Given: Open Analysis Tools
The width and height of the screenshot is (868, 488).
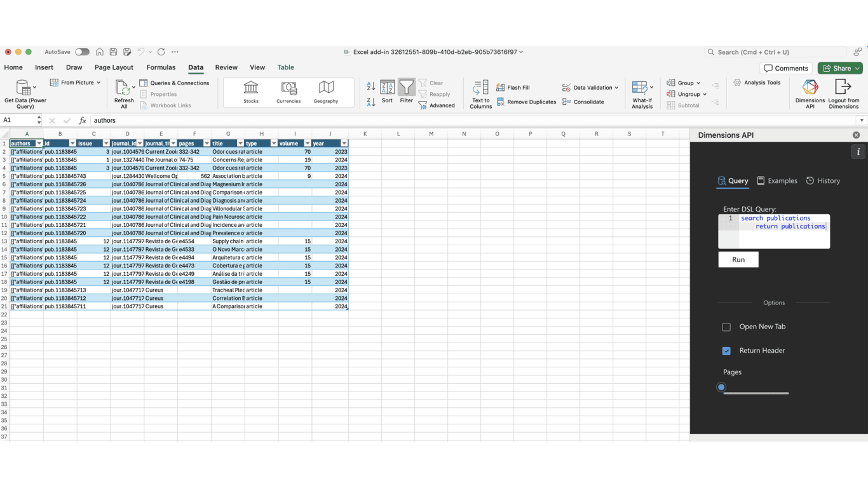Looking at the screenshot, I should click(x=757, y=83).
